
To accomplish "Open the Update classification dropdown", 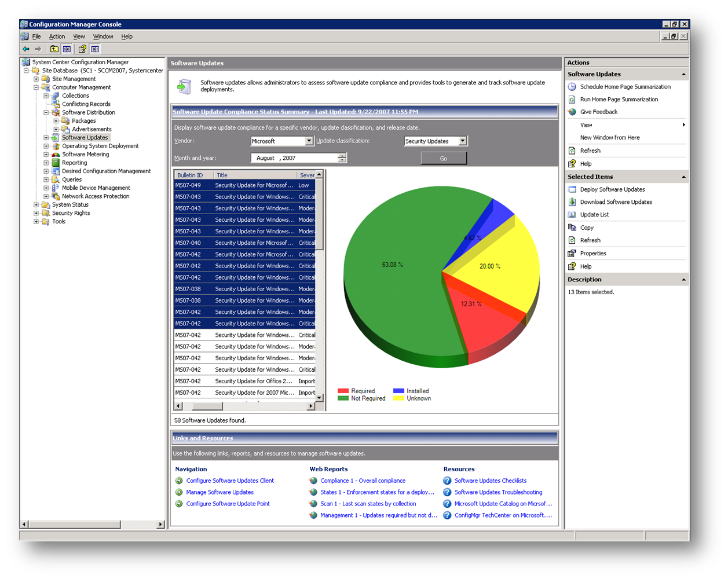I will pos(462,141).
